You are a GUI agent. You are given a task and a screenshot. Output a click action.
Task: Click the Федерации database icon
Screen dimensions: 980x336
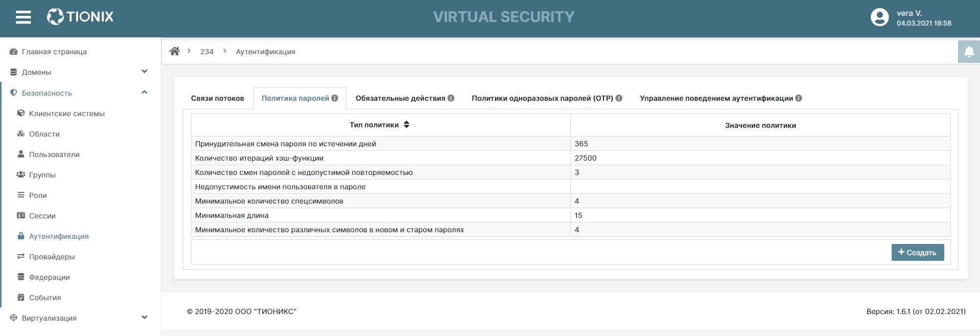coord(21,277)
